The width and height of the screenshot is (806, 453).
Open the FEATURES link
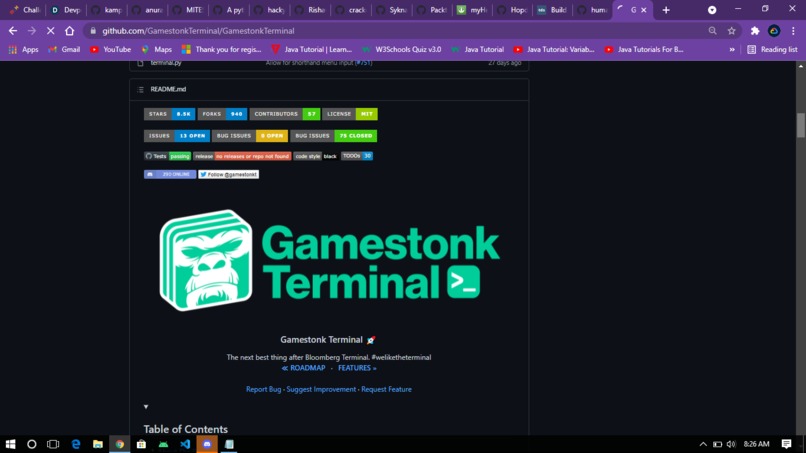click(357, 368)
